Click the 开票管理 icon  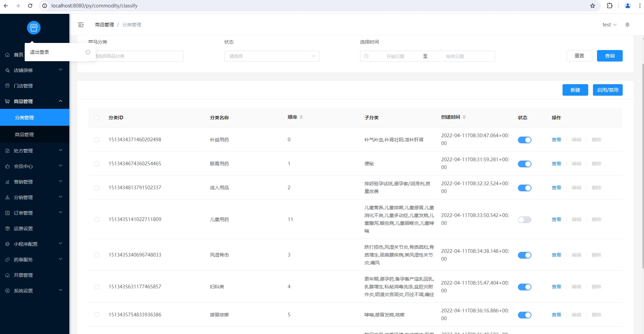[x=7, y=275]
